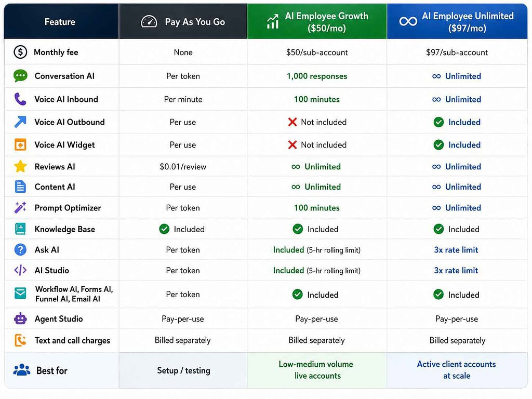Viewport: 532px width, 399px height.
Task: Click "Included (5-hr rolling limit)" in Ask AI row
Action: [x=317, y=250]
